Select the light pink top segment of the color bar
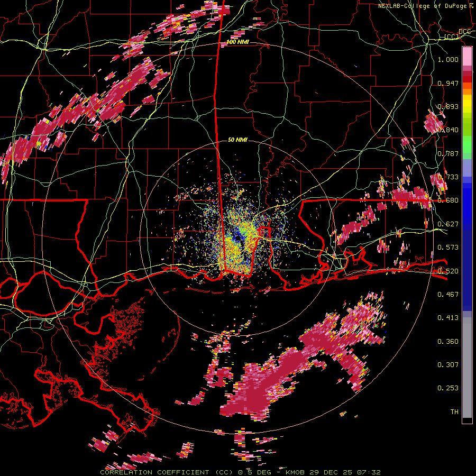This screenshot has height=476, width=476. click(x=467, y=56)
